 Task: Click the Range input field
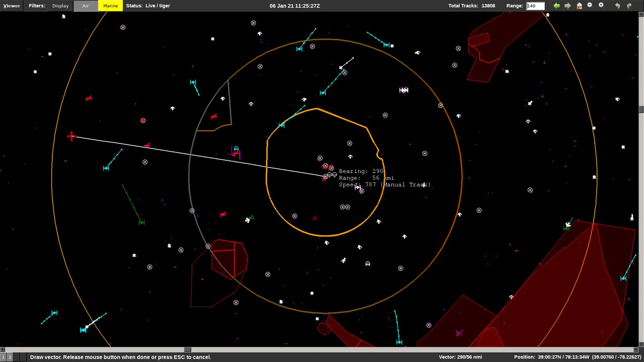coord(535,6)
